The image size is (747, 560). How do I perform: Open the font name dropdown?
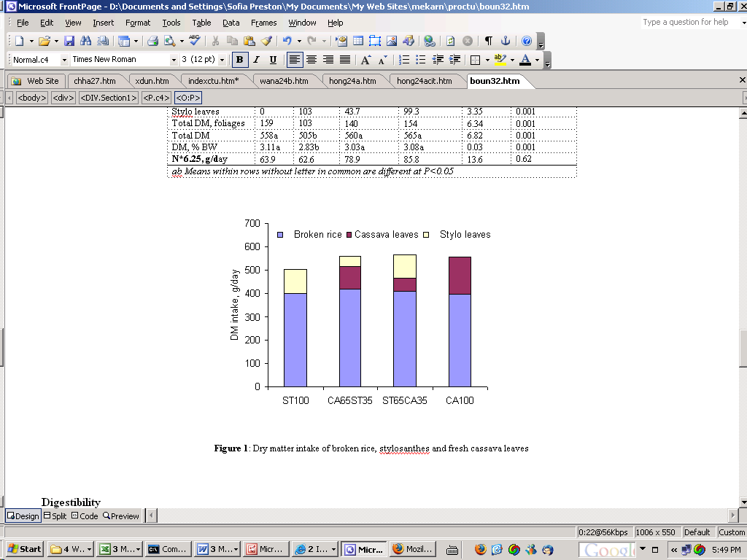coord(174,60)
